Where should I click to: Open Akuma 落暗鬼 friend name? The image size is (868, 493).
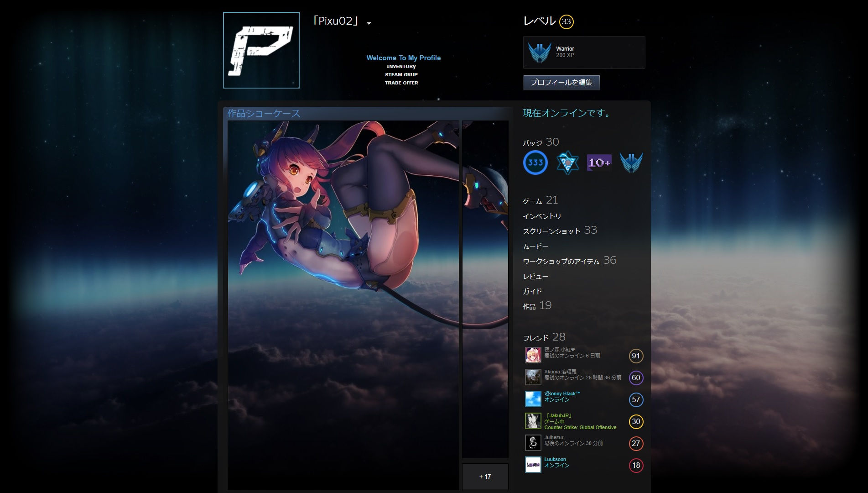click(560, 372)
